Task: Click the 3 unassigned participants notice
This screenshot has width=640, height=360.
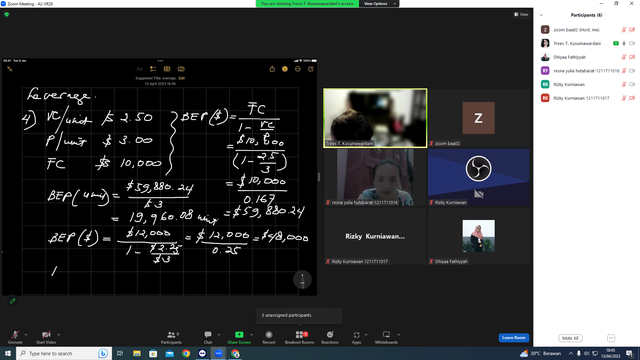Action: pos(299,315)
